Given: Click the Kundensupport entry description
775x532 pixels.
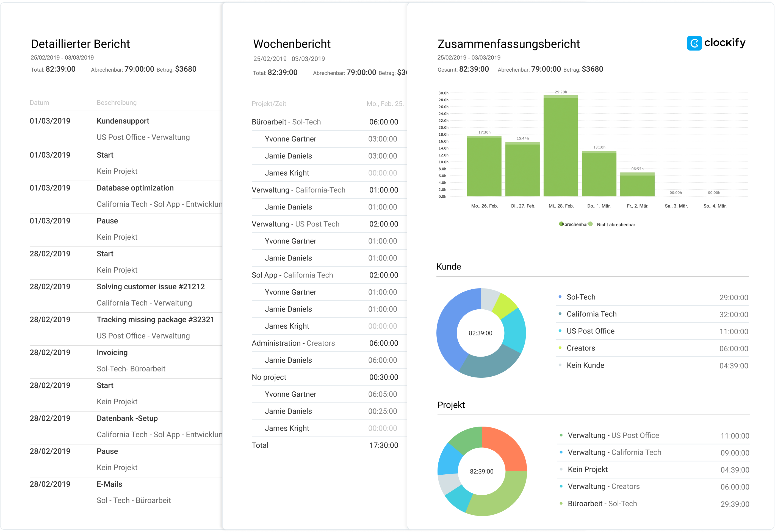Looking at the screenshot, I should click(x=123, y=121).
